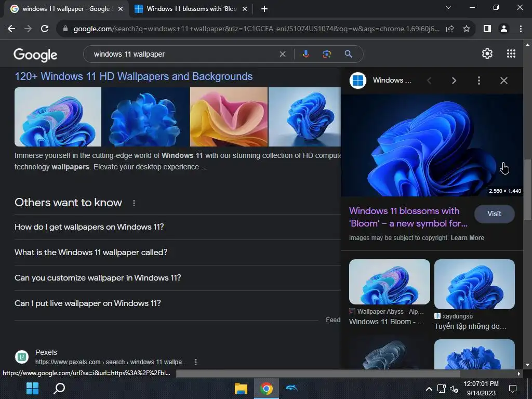Close the image preview panel
Viewport: 532px width, 399px height.
pos(504,81)
